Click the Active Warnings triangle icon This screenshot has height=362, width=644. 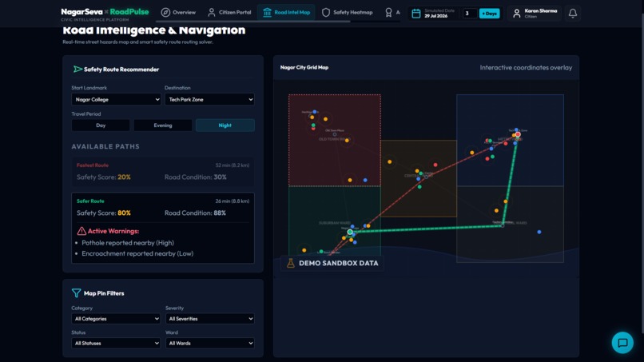pos(81,231)
